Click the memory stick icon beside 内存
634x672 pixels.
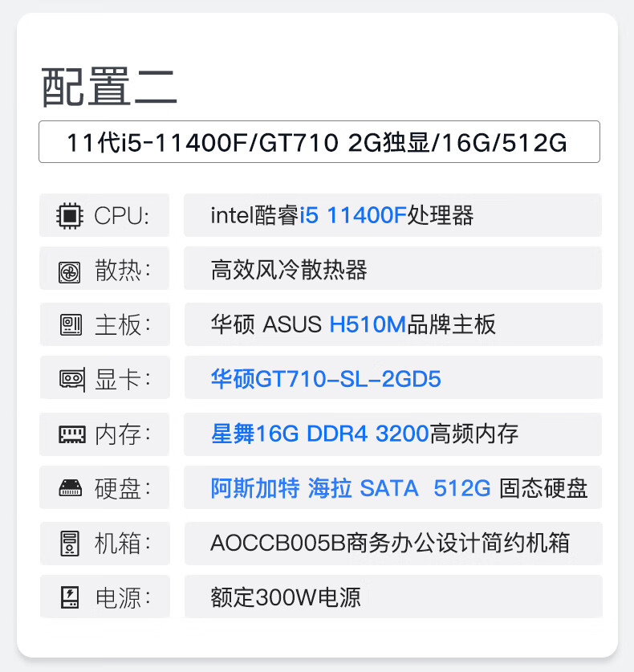click(x=71, y=434)
